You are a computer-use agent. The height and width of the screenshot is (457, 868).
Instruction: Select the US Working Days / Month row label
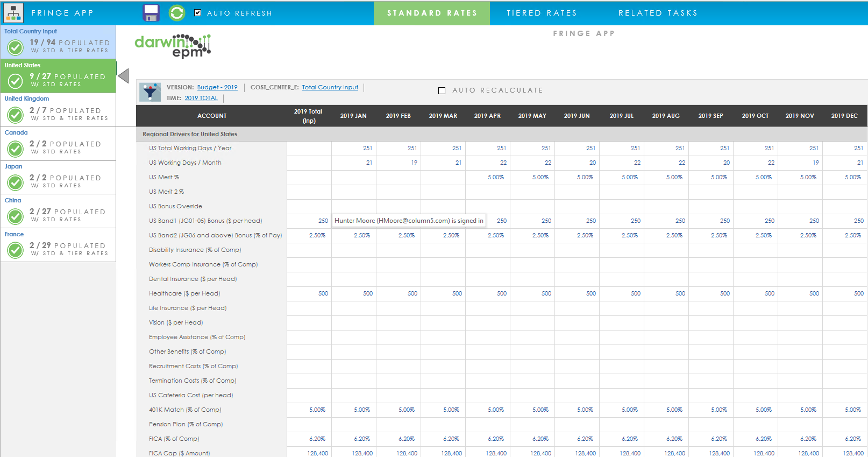[185, 163]
